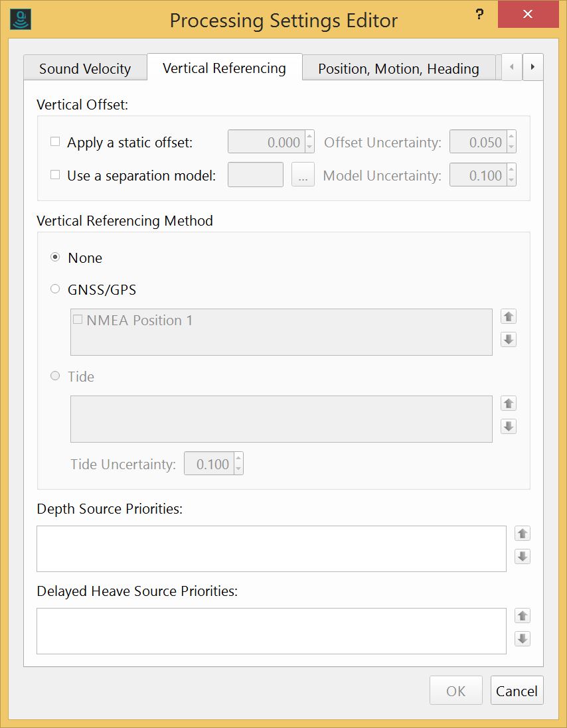The width and height of the screenshot is (567, 728).
Task: Lower a Delayed Heave source with the down arrow
Action: [522, 638]
